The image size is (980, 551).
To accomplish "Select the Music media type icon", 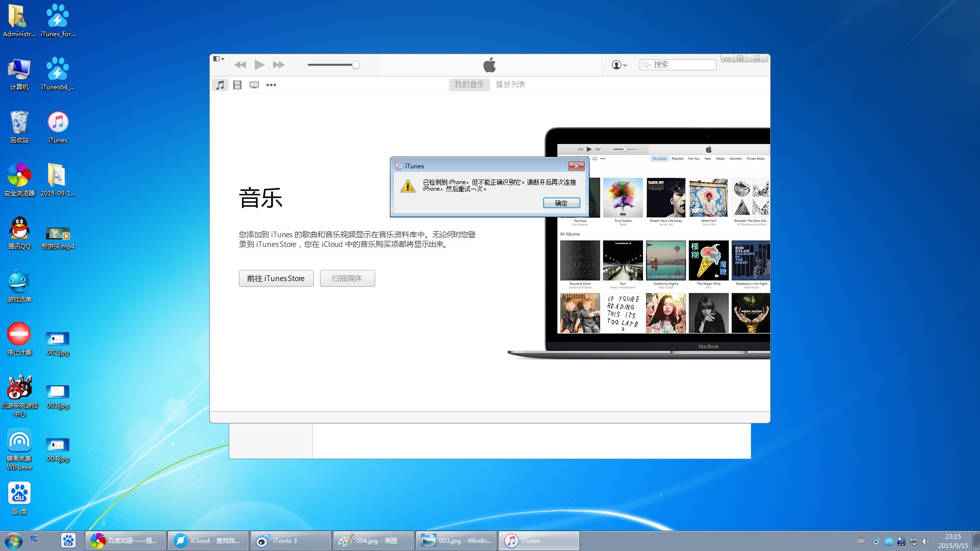I will pyautogui.click(x=220, y=85).
